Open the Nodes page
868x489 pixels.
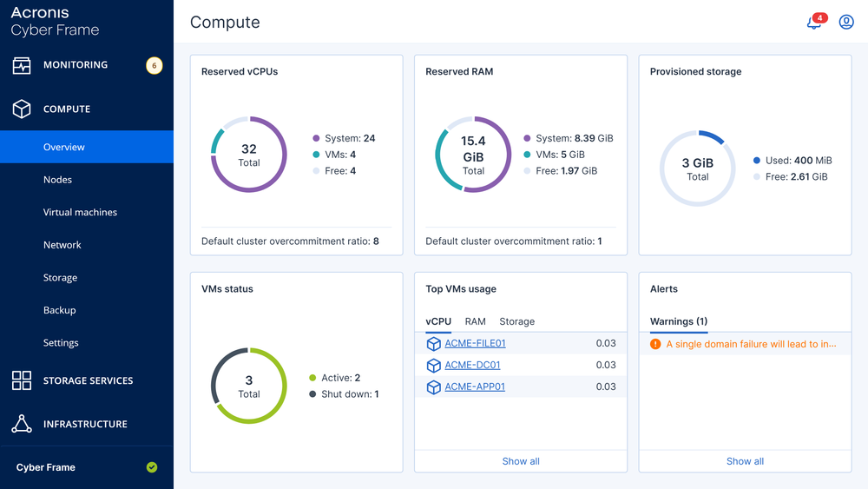(57, 180)
